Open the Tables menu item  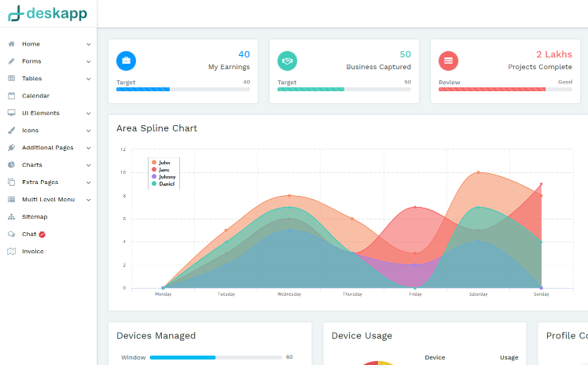coord(32,79)
